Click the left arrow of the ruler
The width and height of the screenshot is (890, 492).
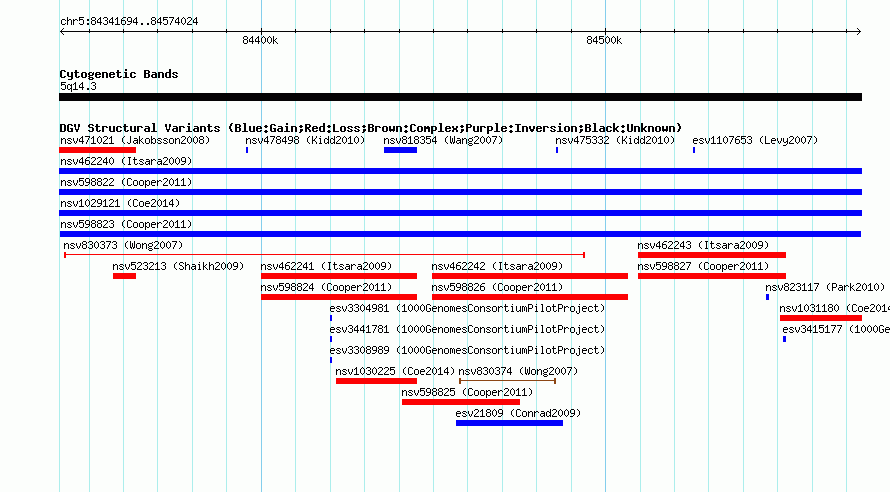(62, 31)
